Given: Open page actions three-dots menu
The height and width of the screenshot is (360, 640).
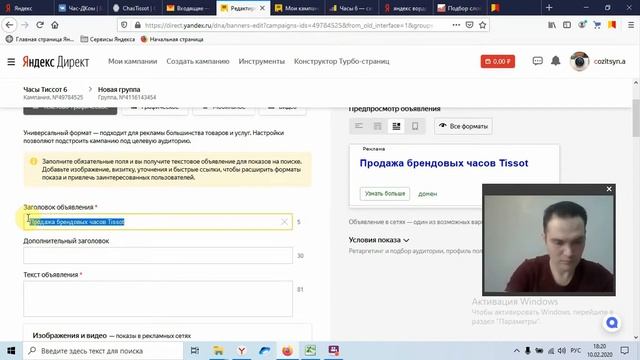Looking at the screenshot, I should tap(456, 25).
